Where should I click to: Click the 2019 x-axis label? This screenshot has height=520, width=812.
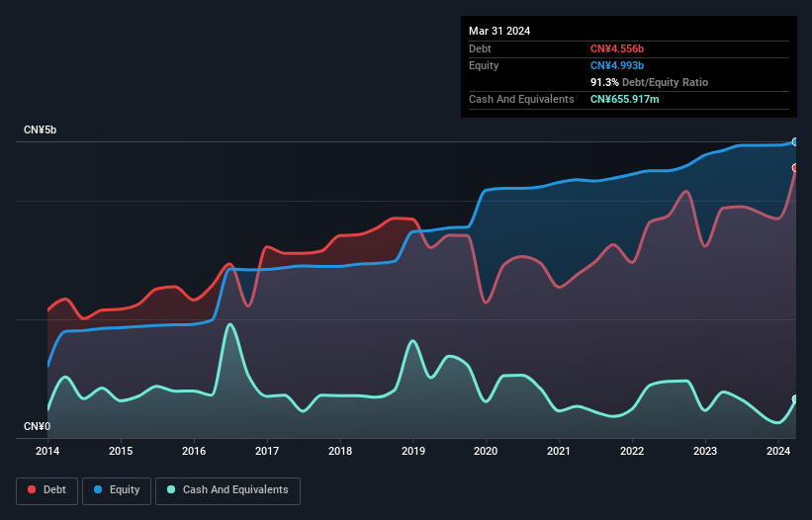(x=413, y=451)
